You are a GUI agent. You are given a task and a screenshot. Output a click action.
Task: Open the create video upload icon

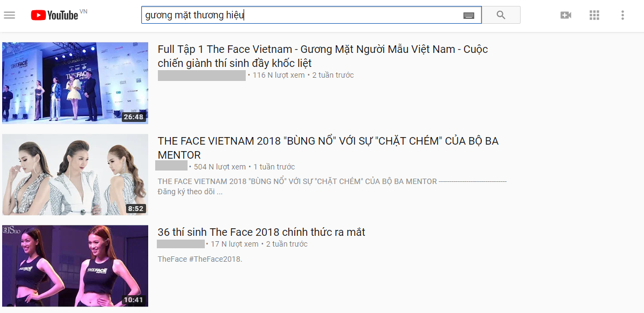point(566,15)
